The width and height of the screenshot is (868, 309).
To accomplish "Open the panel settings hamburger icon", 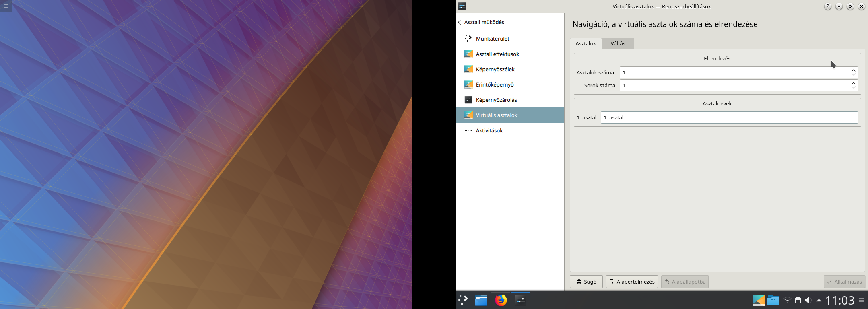I will (x=861, y=301).
